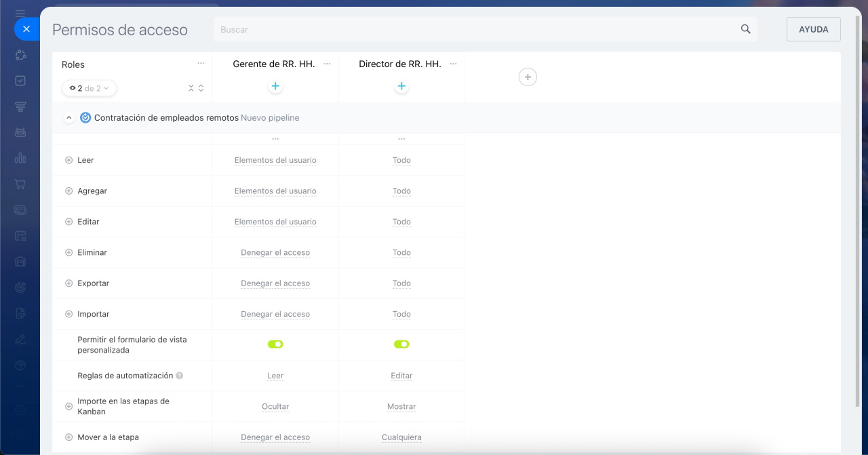Click the Reglas de automatización label

(125, 376)
